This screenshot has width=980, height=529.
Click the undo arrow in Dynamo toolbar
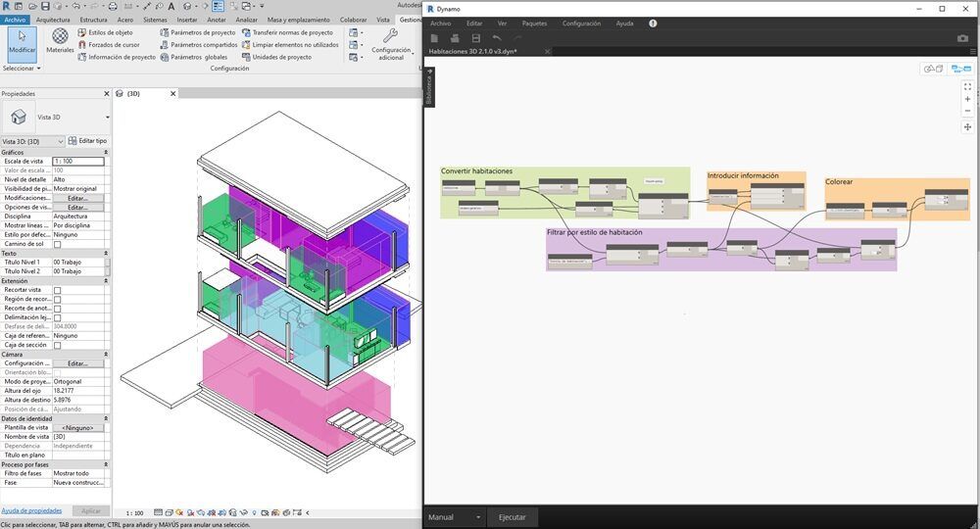pos(497,38)
